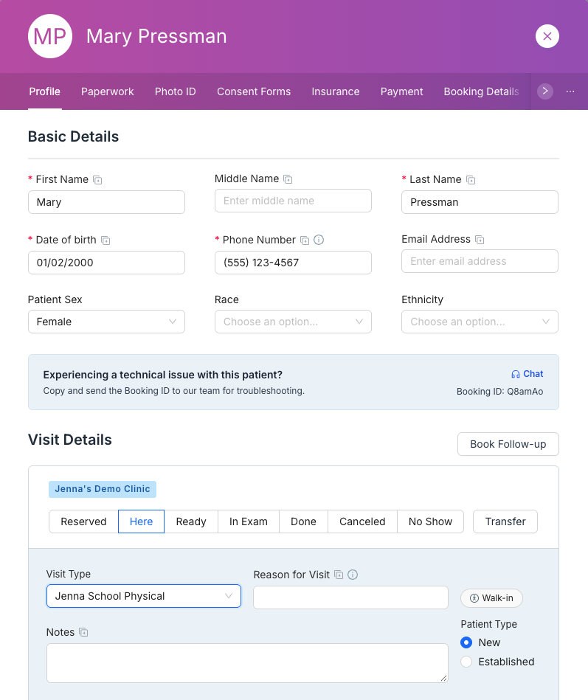This screenshot has width=588, height=700.
Task: Go to the Payment tab
Action: coord(401,91)
